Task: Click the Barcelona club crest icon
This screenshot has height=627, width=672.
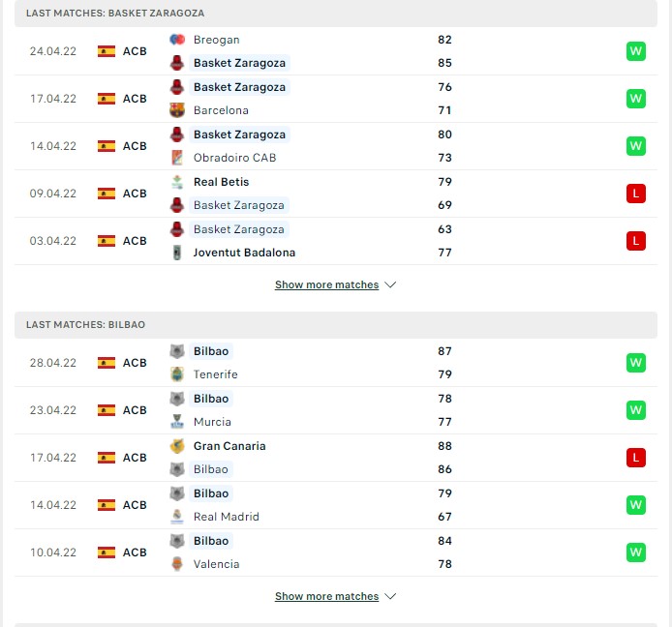Action: click(177, 110)
